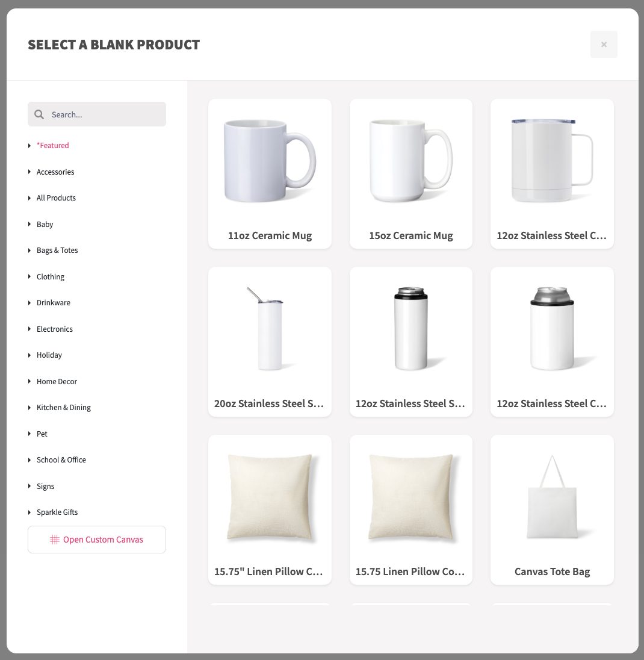Screen dimensions: 644x660
Task: Click the grid icon in Open Custom Canvas
Action: (x=55, y=540)
